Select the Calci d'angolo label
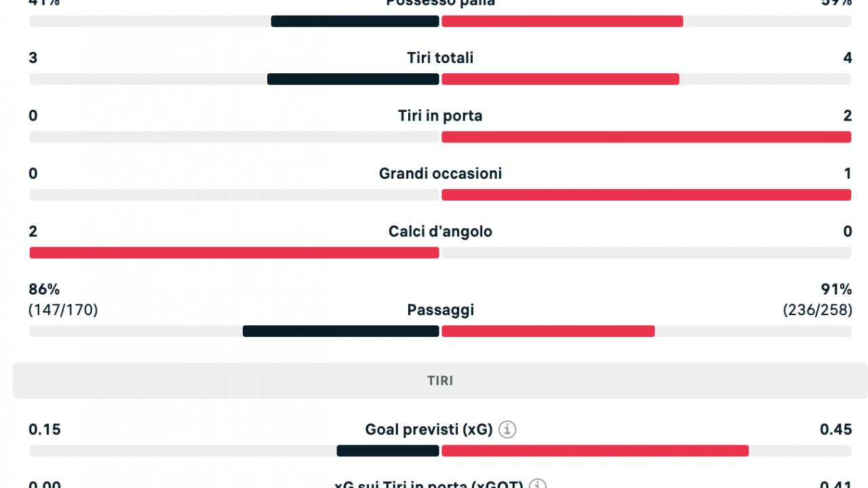This screenshot has height=488, width=868. (440, 232)
